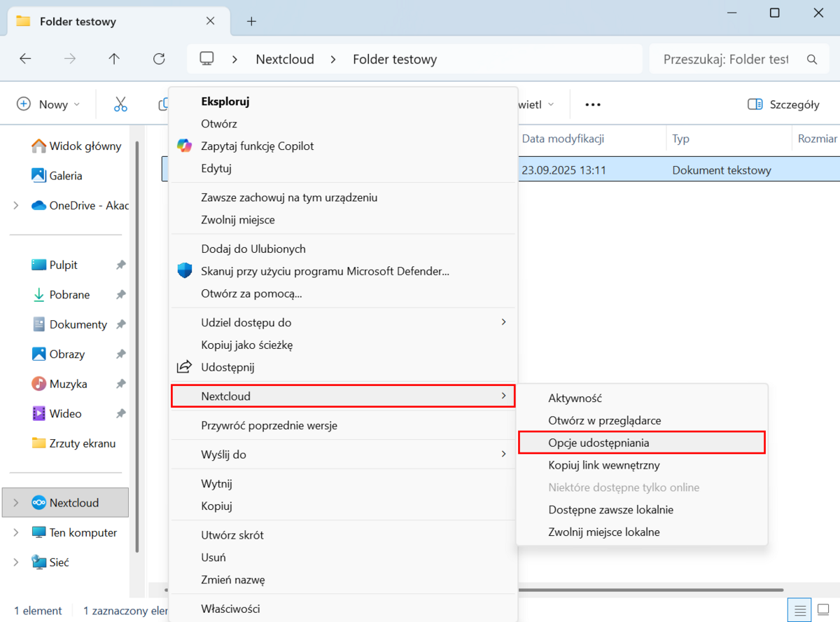Screen dimensions: 840x622
Task: Open new tab with plus button
Action: (x=252, y=21)
